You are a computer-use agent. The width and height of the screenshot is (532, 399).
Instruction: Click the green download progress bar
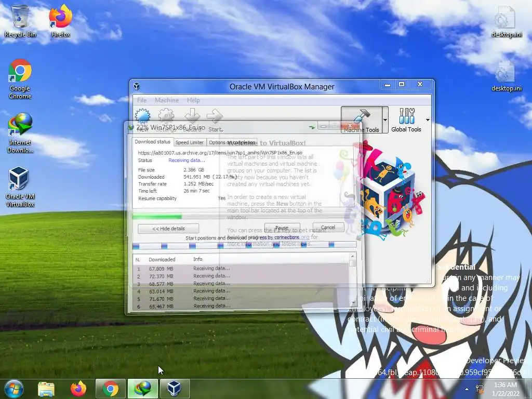pos(244,217)
